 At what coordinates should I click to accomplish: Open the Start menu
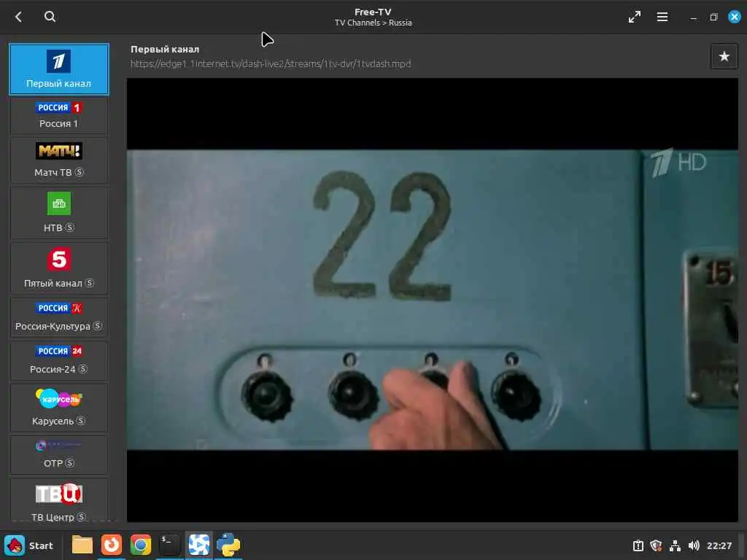pos(28,545)
